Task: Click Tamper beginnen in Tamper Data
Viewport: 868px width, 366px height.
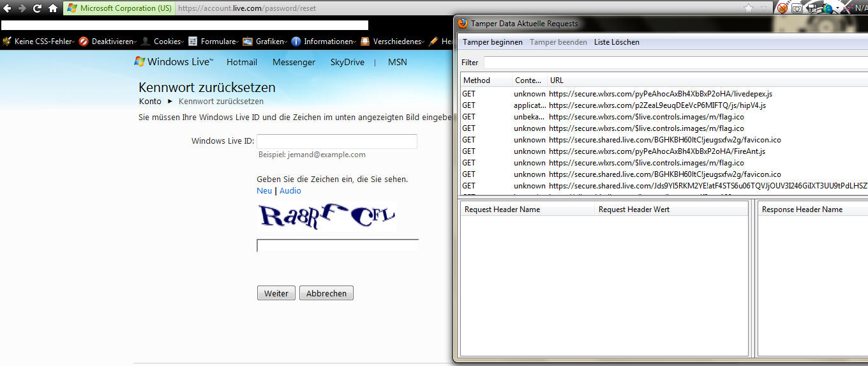Action: tap(492, 42)
